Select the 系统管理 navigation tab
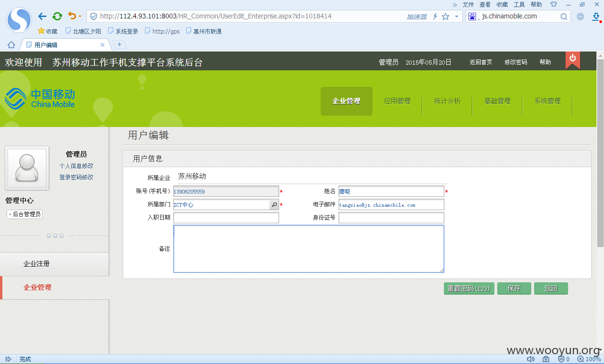 point(547,101)
